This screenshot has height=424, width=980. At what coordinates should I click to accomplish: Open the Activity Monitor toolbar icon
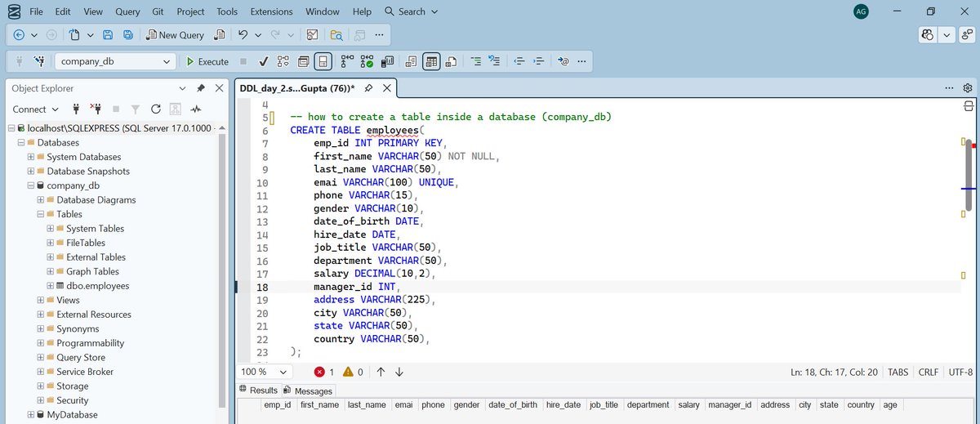click(x=311, y=35)
